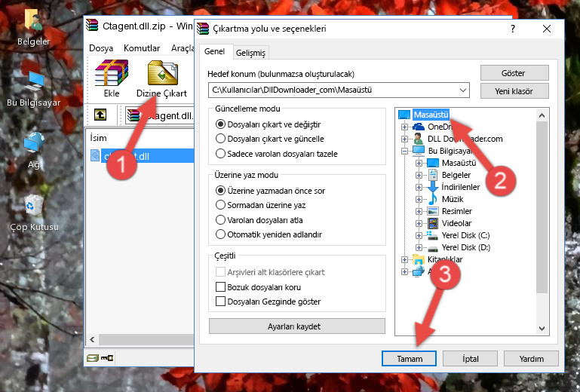Screen dimensions: 580x392
Task: Click the DLL Downloader.com user icon
Action: coord(419,139)
